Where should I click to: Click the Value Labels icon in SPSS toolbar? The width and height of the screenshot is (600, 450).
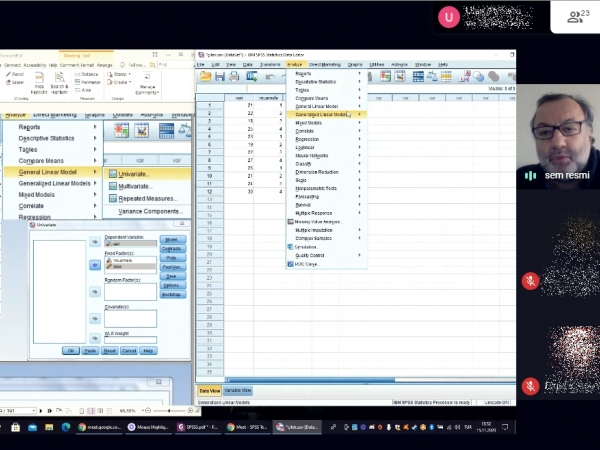[x=464, y=77]
